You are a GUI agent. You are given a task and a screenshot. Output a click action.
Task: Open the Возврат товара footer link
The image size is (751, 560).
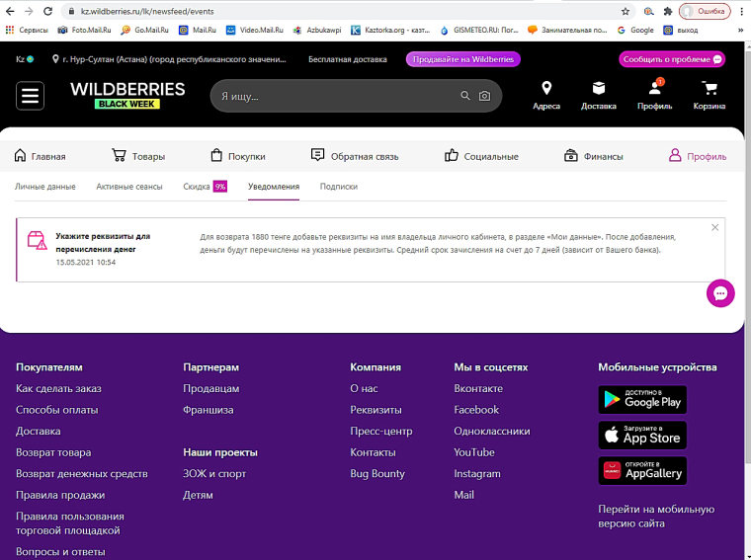click(53, 452)
